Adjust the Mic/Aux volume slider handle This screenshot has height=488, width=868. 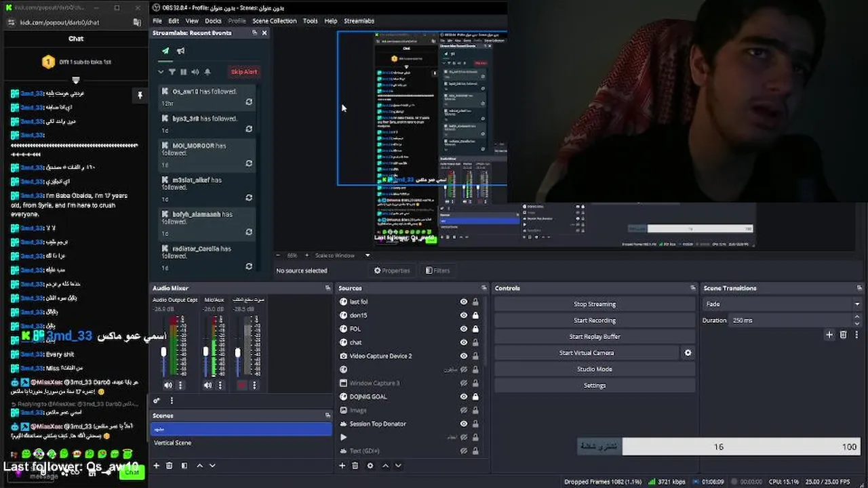[205, 352]
